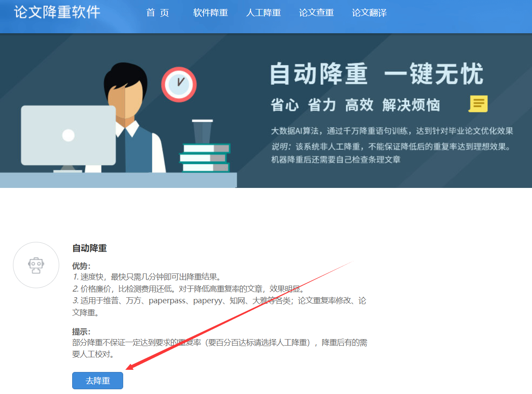The image size is (532, 394).
Task: Click the 论文降重软件 site logo title
Action: 57,12
